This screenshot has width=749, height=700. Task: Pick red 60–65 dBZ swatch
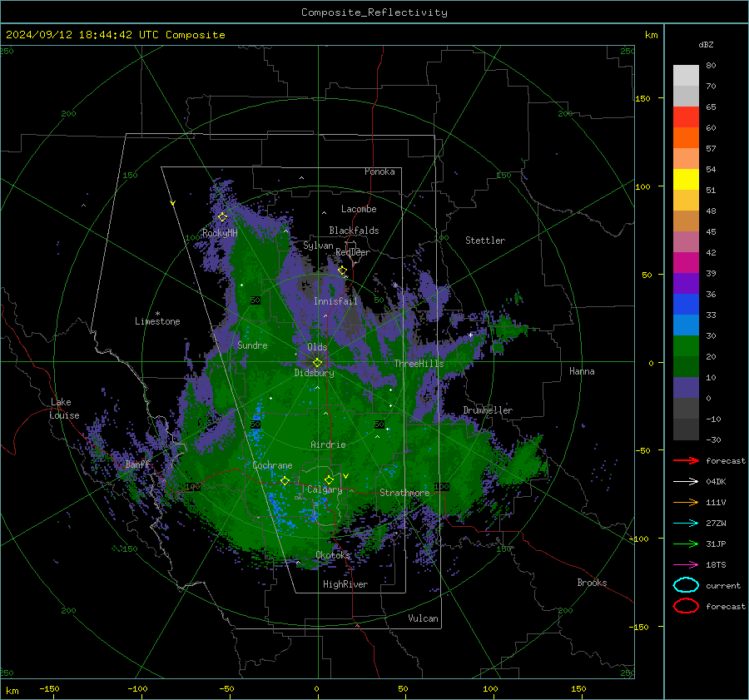(x=686, y=117)
